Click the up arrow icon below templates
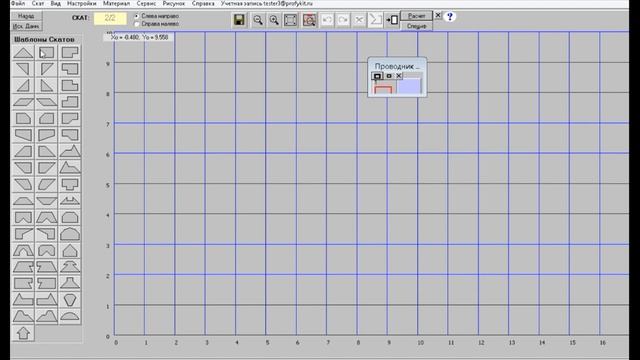The image size is (640, 360). tap(23, 333)
